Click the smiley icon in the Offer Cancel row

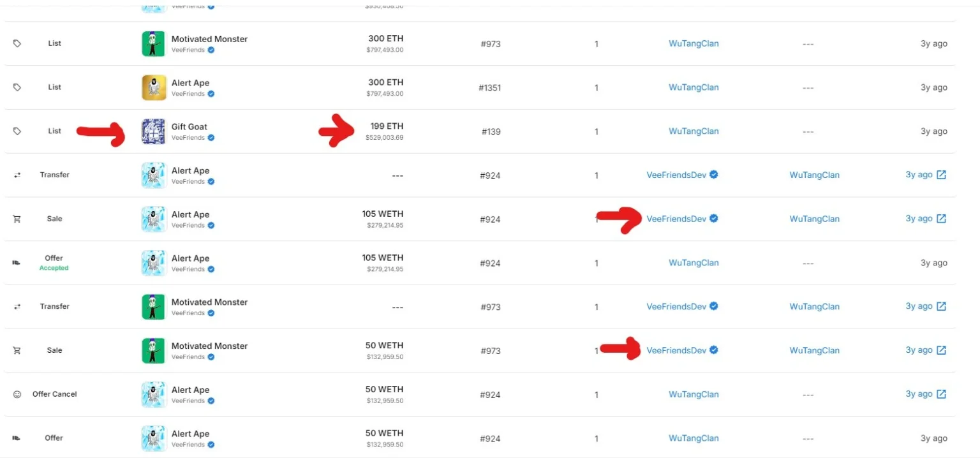tap(17, 394)
